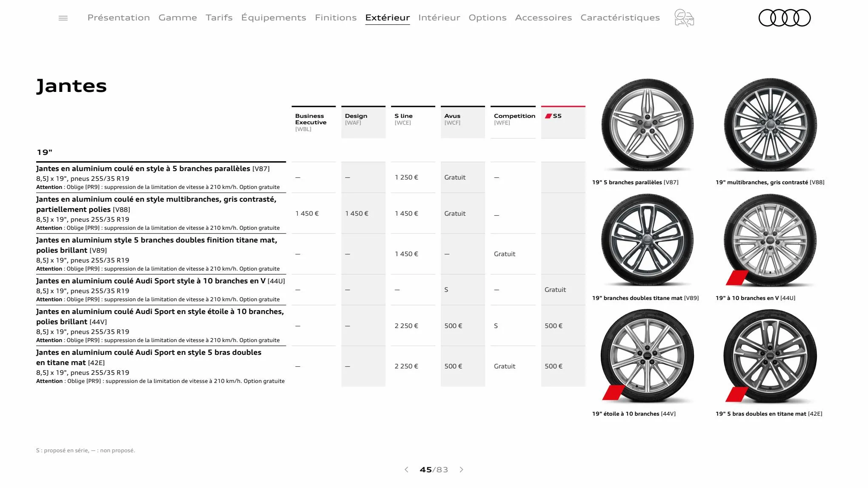
Task: Click the 44V étoile à 10 branches wheel image
Action: pos(647,356)
